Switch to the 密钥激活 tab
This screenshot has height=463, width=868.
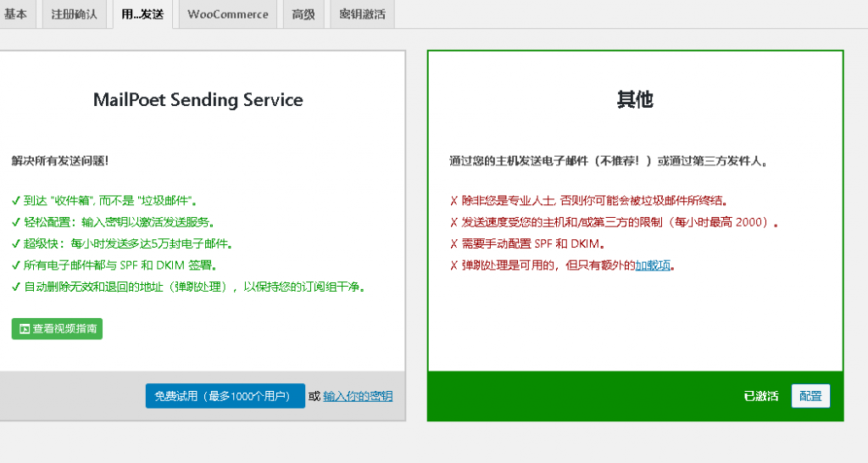(362, 14)
